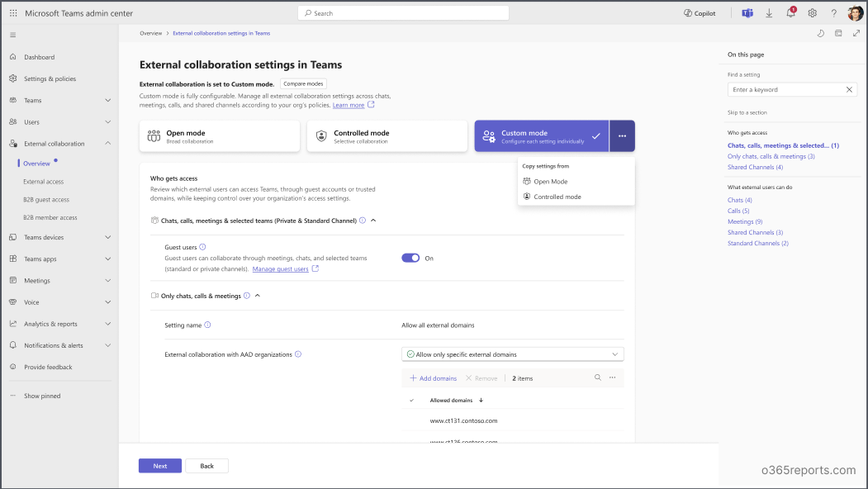Click the download icon in header
The width and height of the screenshot is (868, 489).
769,13
